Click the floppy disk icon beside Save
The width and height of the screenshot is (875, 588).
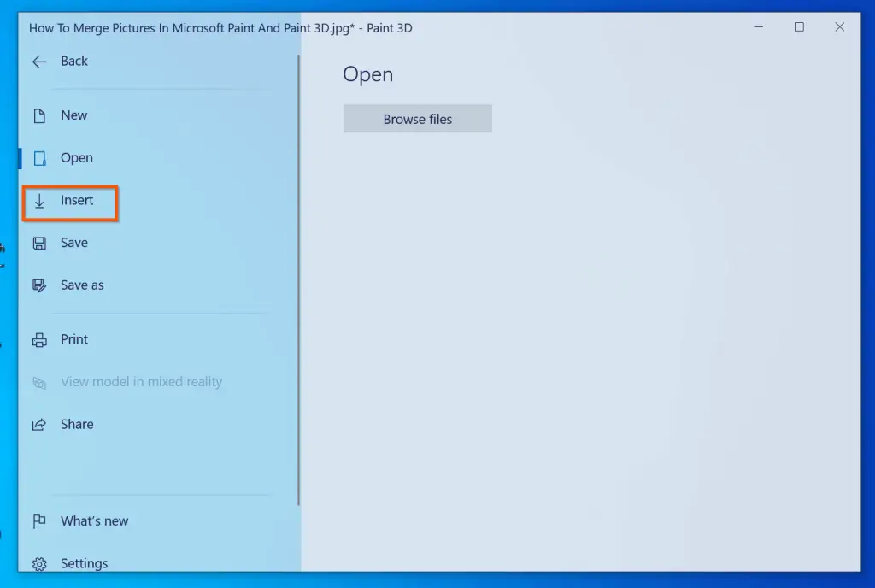pos(39,244)
